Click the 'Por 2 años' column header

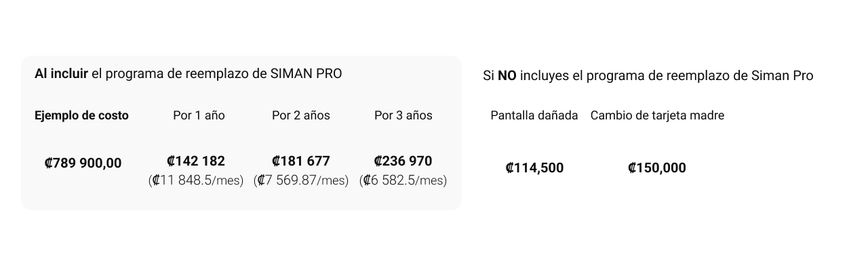click(301, 115)
